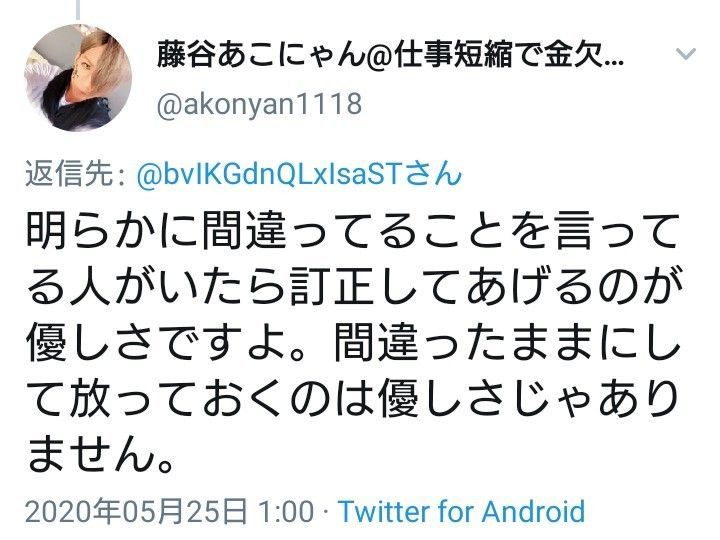Open the 2020年05月25日 date stamp

[x=136, y=511]
